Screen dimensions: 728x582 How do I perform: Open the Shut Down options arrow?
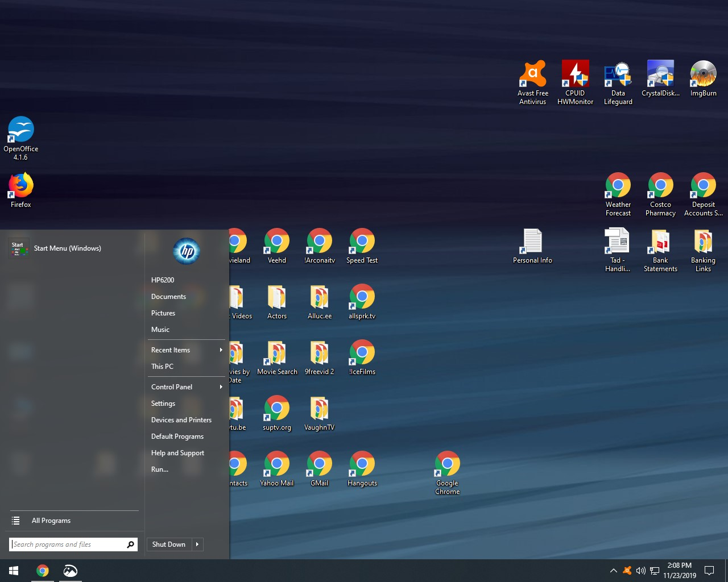(197, 544)
